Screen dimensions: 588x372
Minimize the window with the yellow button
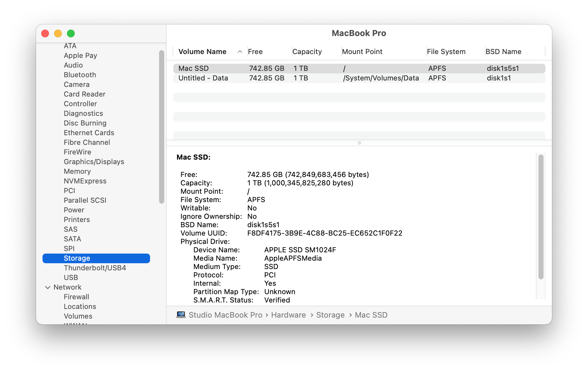58,33
